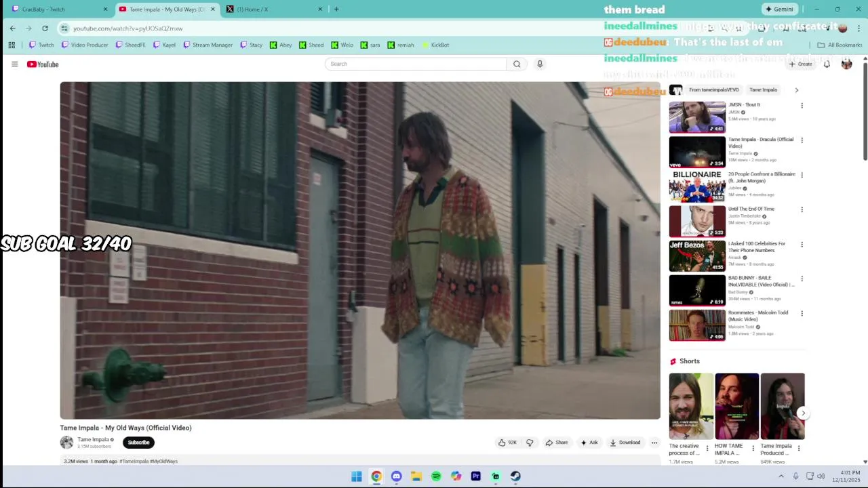Open more actions below the video
The width and height of the screenshot is (868, 488).
coord(654,443)
